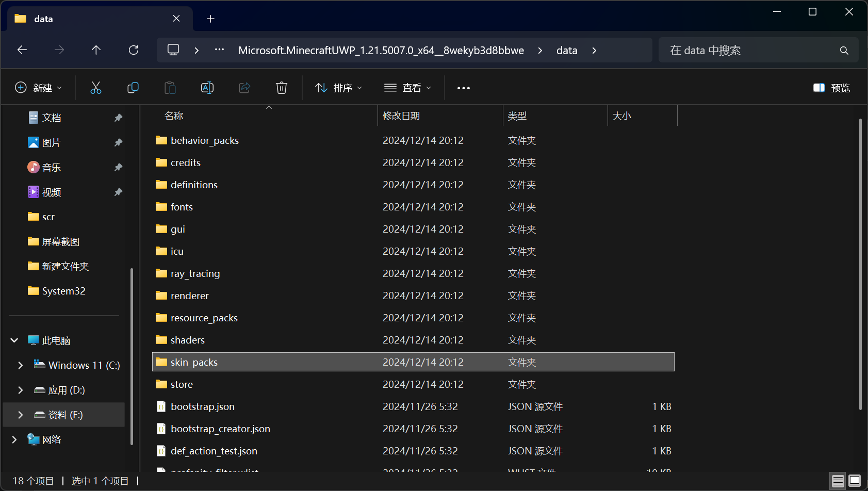Switch to details view icon in status bar
The width and height of the screenshot is (868, 491).
[838, 481]
